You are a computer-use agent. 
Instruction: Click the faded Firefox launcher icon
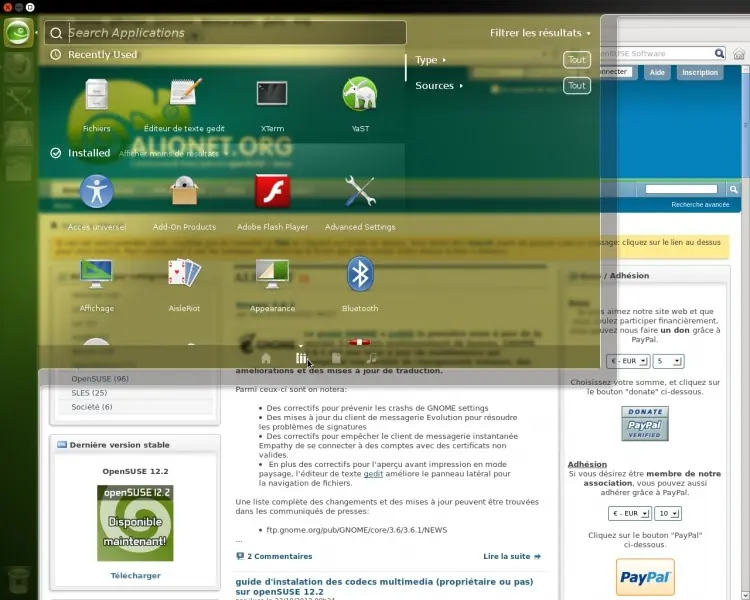click(x=18, y=67)
